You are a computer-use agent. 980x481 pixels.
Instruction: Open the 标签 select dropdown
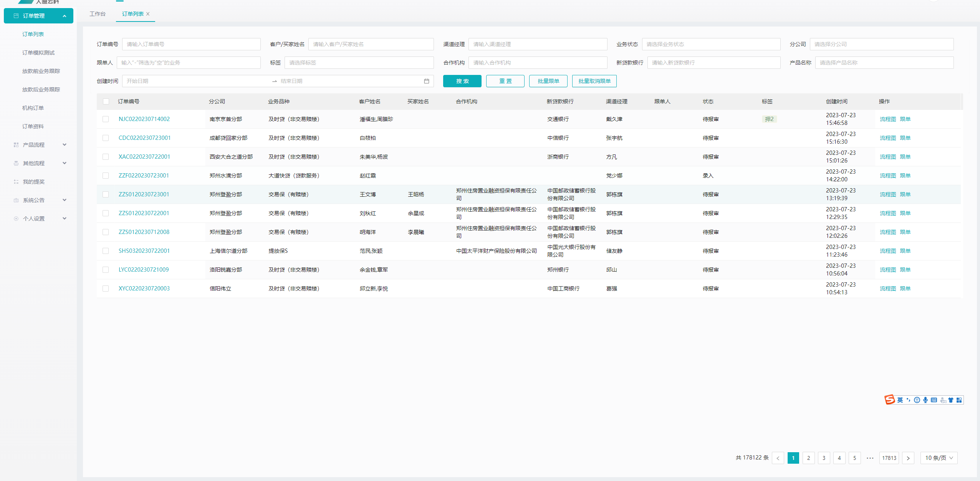[x=359, y=63]
